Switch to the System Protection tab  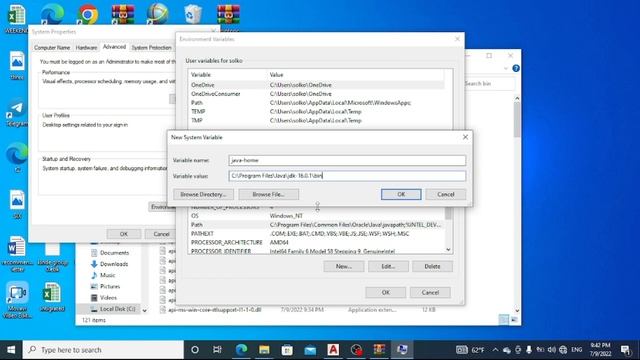(151, 48)
